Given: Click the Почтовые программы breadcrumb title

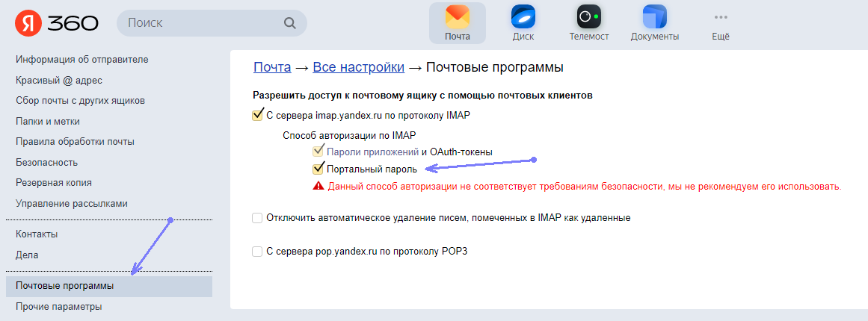Looking at the screenshot, I should pyautogui.click(x=495, y=67).
